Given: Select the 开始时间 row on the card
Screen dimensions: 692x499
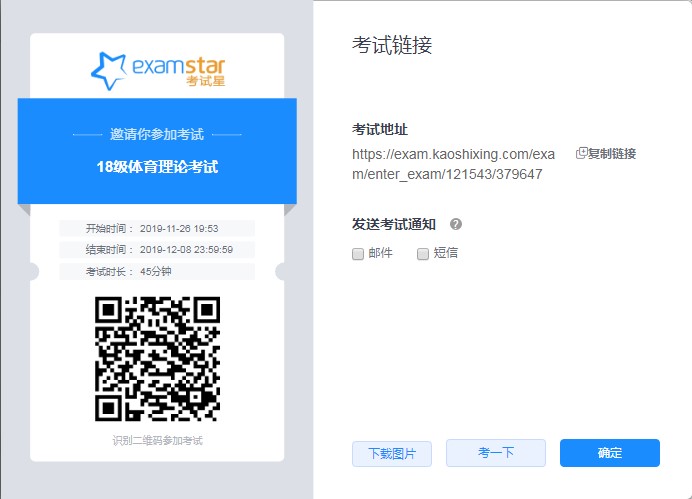Looking at the screenshot, I should click(157, 228).
